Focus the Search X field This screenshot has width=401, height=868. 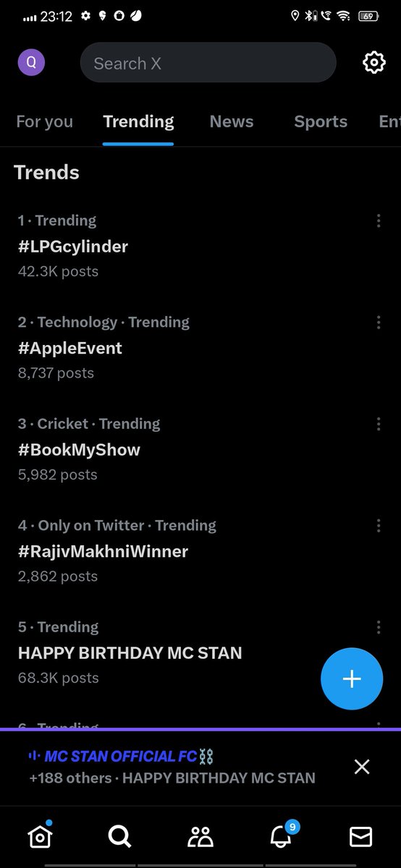pyautogui.click(x=208, y=63)
